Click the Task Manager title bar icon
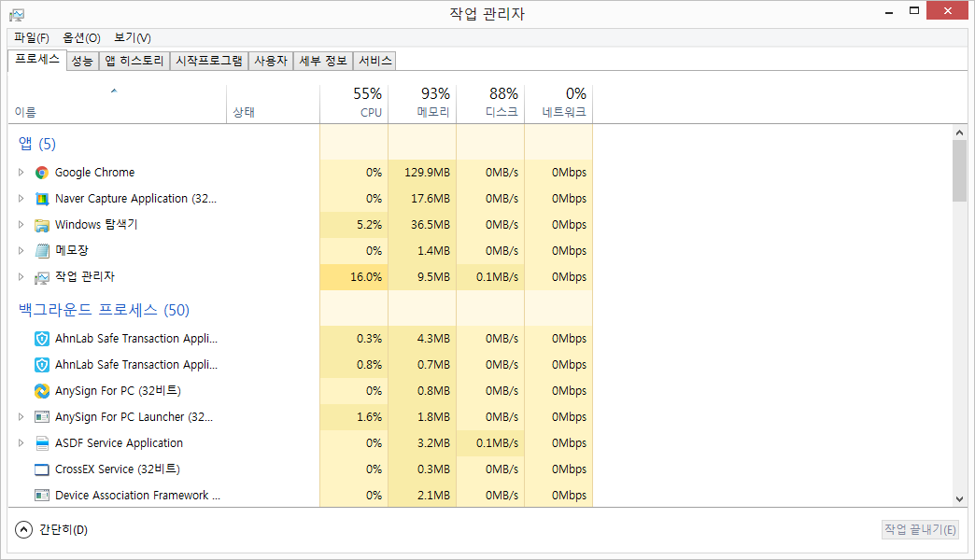975x560 pixels. 17,14
